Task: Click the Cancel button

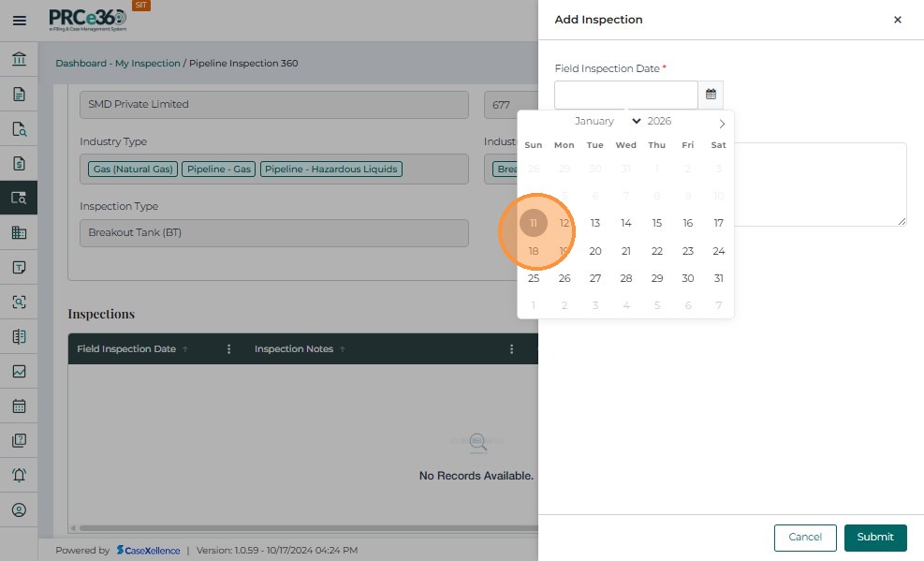Action: [805, 538]
